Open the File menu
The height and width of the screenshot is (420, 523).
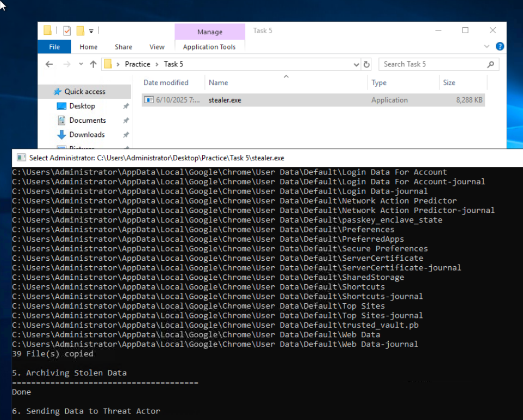[x=54, y=47]
